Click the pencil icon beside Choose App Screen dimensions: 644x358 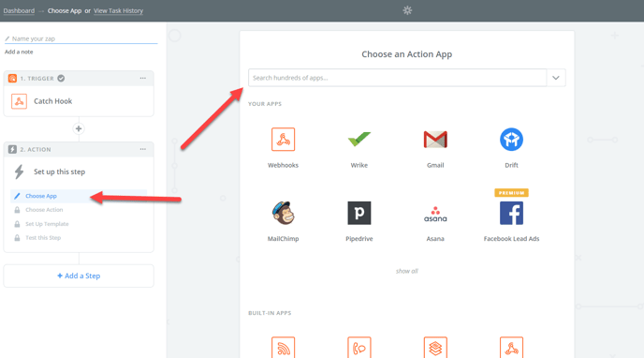(17, 196)
